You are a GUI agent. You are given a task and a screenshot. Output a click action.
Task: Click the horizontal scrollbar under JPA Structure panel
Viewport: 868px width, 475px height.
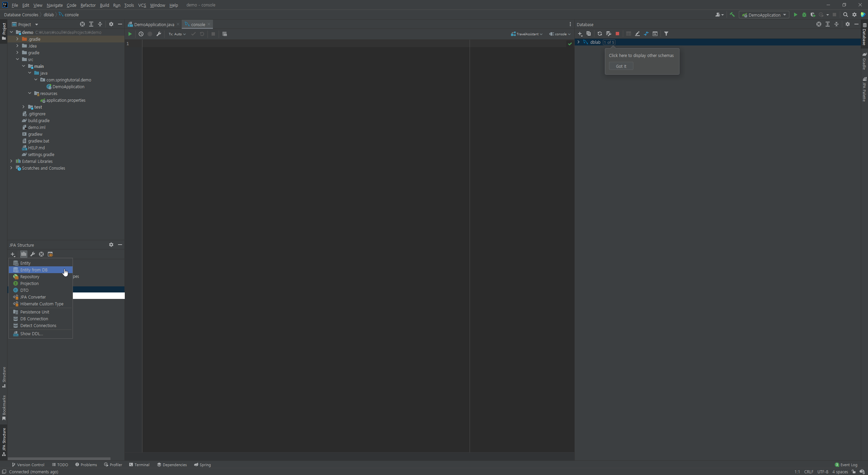pyautogui.click(x=59, y=459)
